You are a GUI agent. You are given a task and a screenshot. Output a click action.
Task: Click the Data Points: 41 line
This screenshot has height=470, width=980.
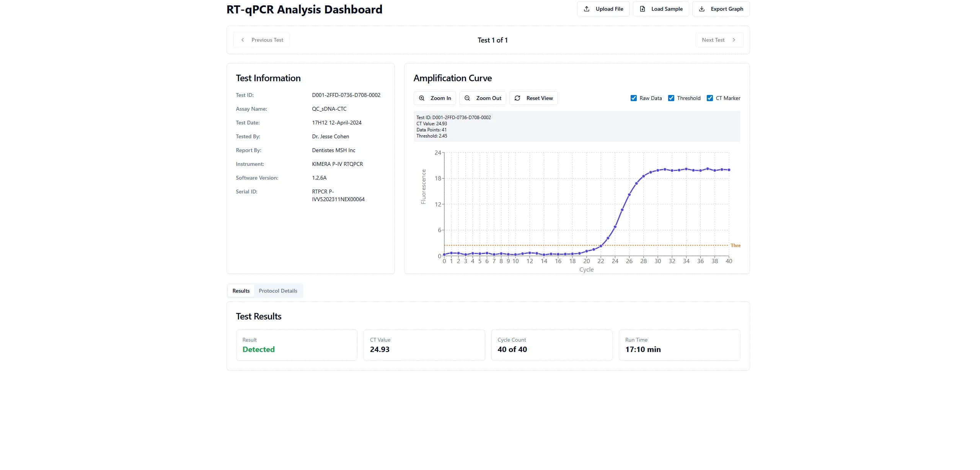(x=431, y=130)
